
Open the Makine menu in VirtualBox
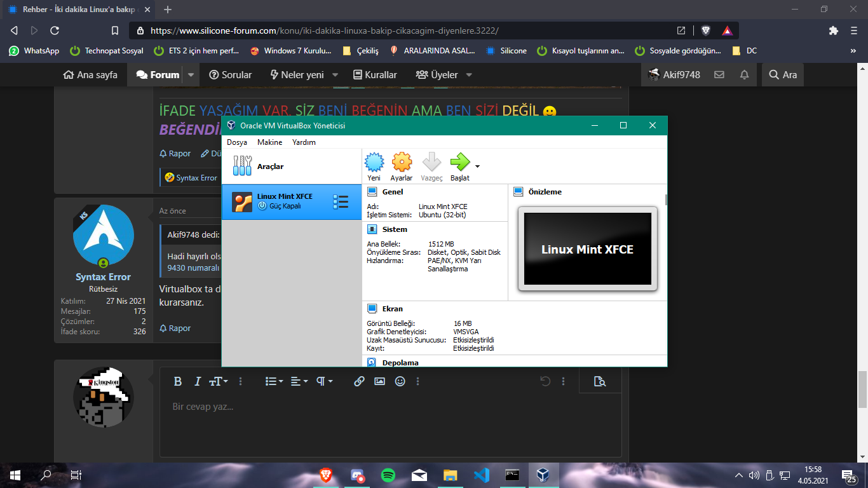click(269, 142)
